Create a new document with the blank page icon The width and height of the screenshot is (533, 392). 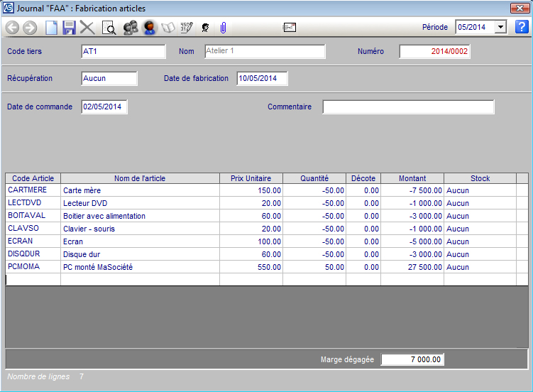pos(51,28)
